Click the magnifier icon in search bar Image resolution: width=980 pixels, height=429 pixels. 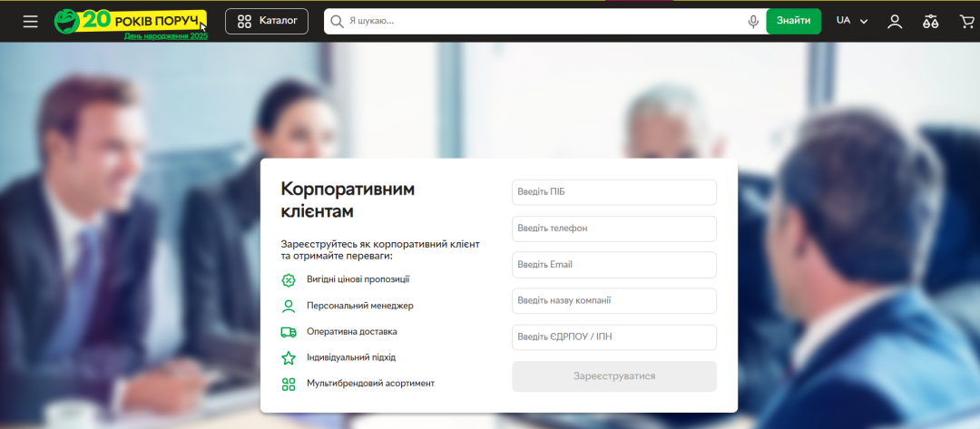pyautogui.click(x=337, y=22)
